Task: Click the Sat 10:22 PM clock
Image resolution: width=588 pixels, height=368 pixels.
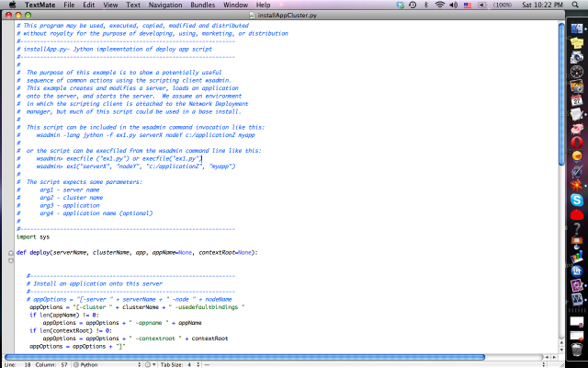Action: [x=542, y=5]
